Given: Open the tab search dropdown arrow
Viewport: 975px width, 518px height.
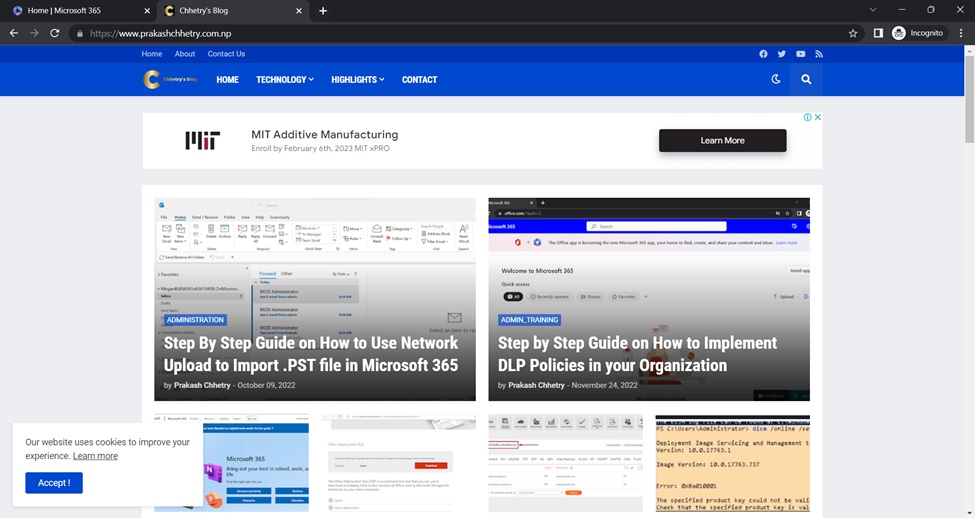Looking at the screenshot, I should point(873,9).
